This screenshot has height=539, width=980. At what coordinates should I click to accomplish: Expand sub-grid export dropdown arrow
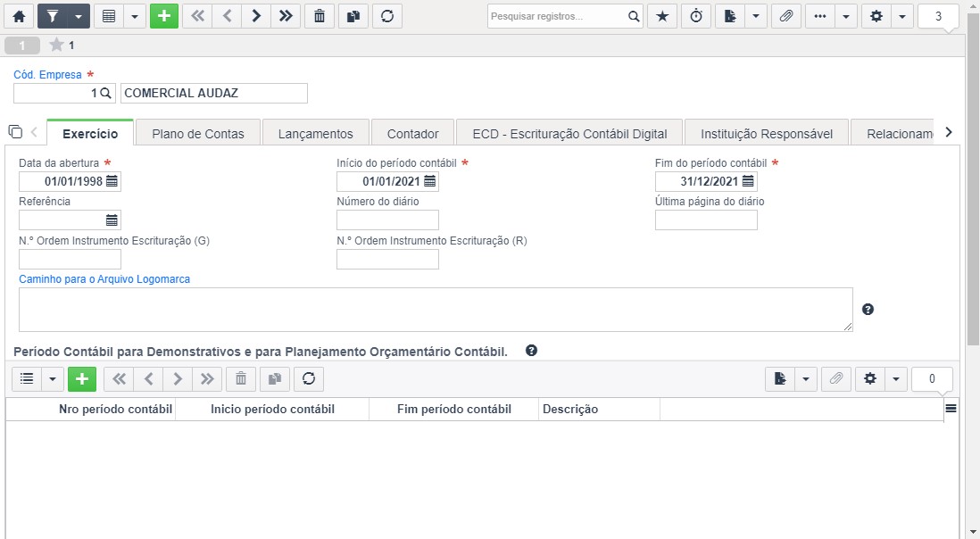[806, 378]
